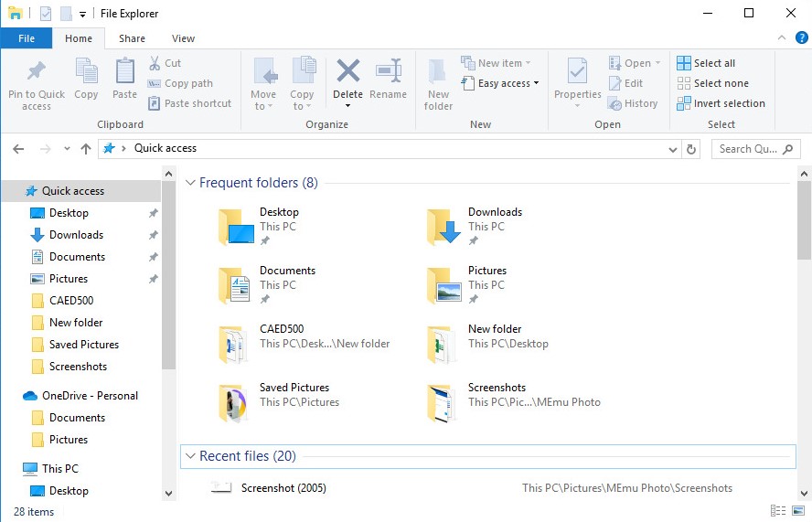Click the Paste clipboard icon
812x522 pixels.
coord(124,71)
